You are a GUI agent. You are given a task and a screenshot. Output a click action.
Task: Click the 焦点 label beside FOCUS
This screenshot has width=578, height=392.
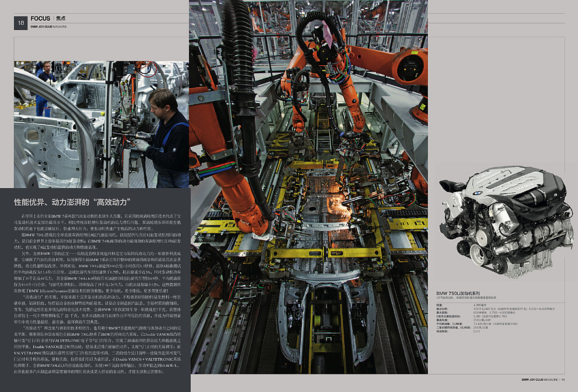tap(61, 18)
